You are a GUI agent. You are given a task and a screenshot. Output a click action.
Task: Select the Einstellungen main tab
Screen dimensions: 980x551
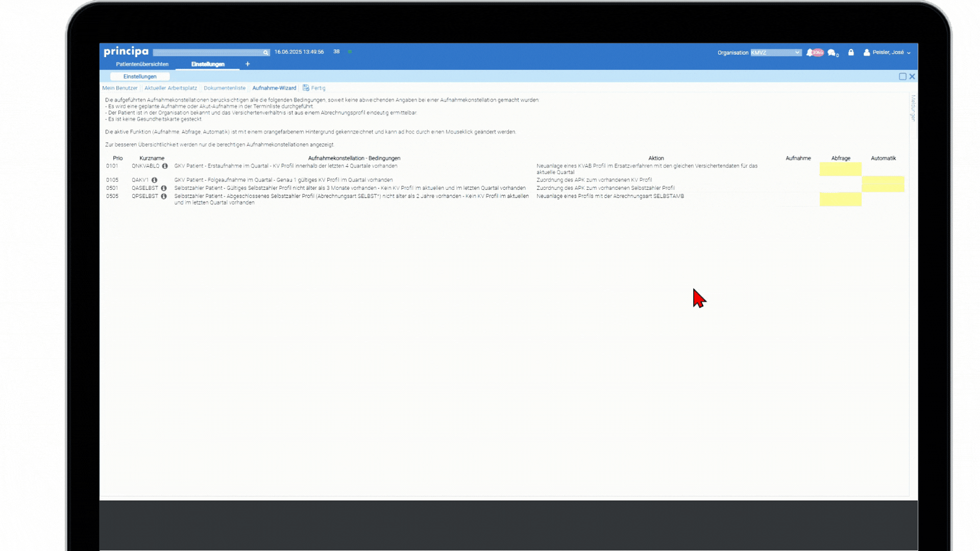(x=208, y=64)
